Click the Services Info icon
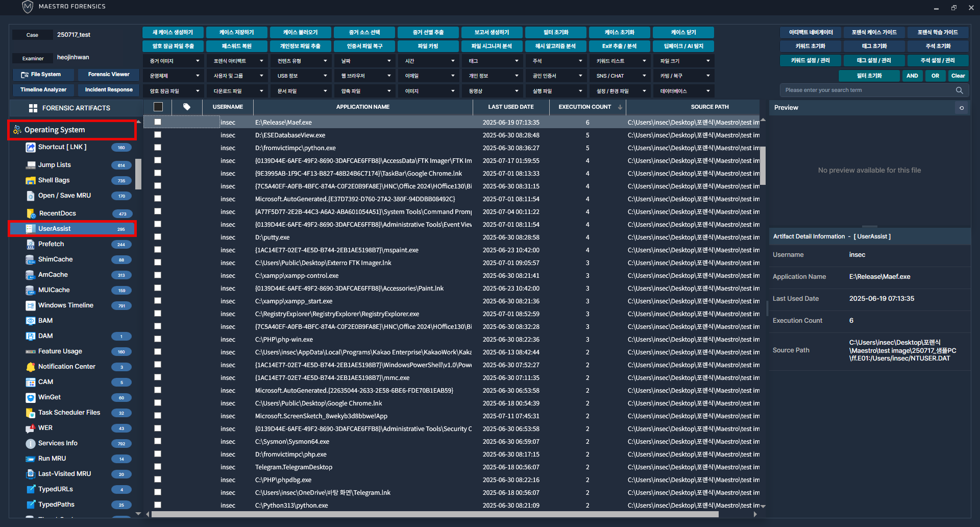Viewport: 980px width, 527px height. pyautogui.click(x=31, y=443)
